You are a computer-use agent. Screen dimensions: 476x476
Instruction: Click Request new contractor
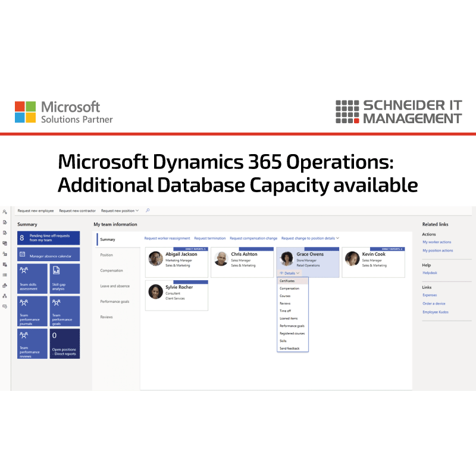77,211
